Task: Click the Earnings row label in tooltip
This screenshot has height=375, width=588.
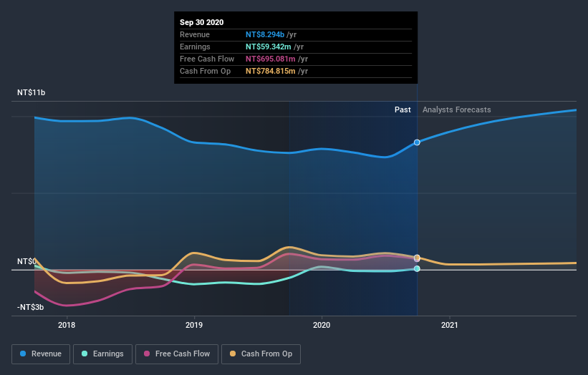Action: point(195,47)
